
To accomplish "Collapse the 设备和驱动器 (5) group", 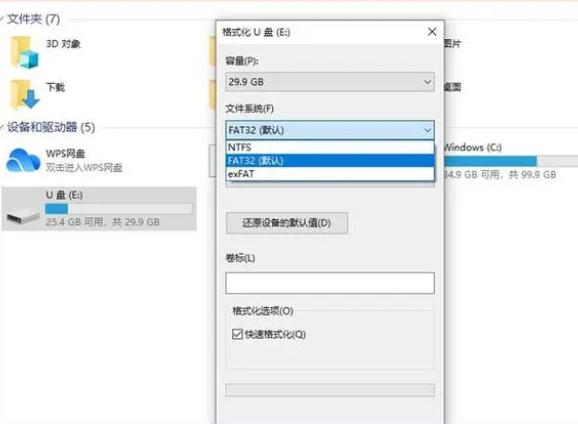I will (x=2, y=127).
